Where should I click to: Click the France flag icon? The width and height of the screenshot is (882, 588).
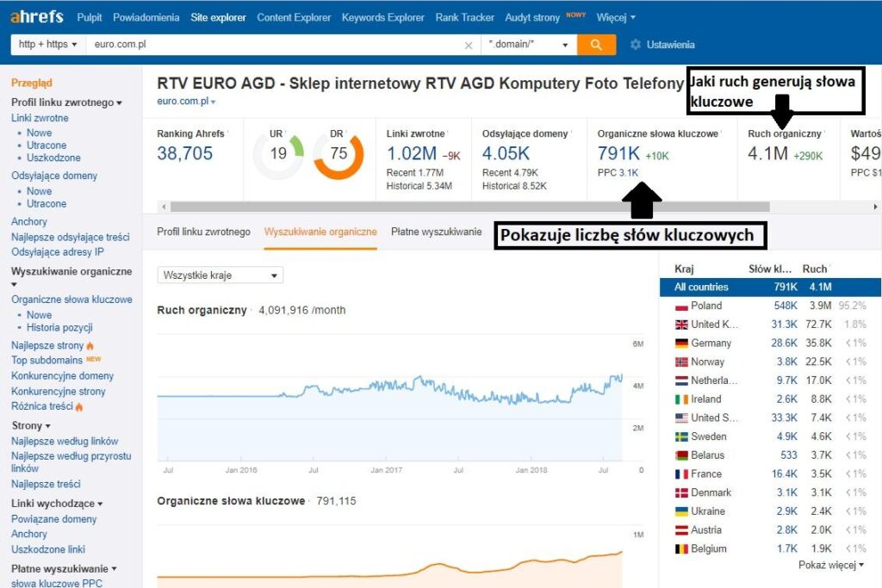coord(681,474)
